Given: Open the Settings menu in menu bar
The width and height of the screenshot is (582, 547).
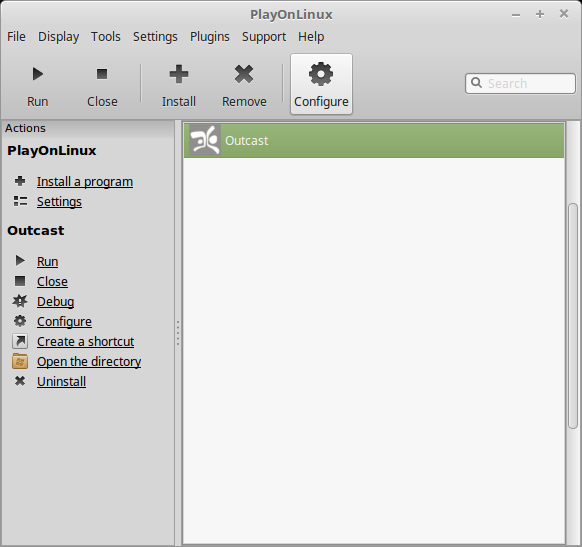Looking at the screenshot, I should pos(155,37).
